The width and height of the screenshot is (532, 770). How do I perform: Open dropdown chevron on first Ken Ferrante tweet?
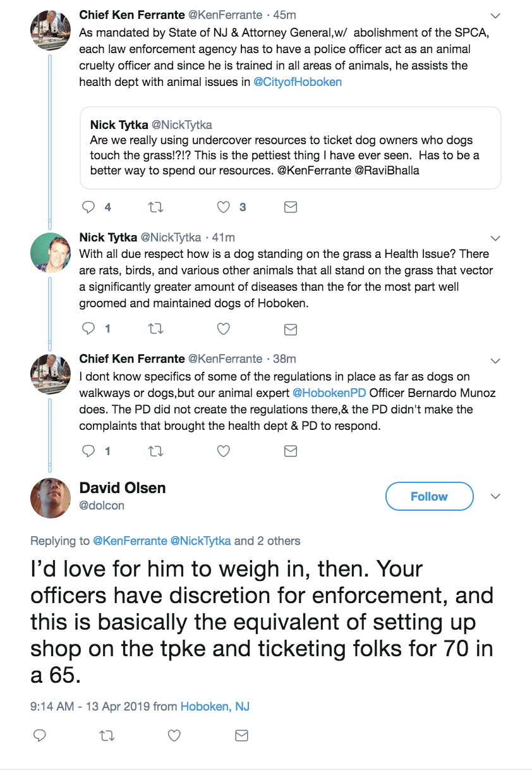[x=495, y=16]
